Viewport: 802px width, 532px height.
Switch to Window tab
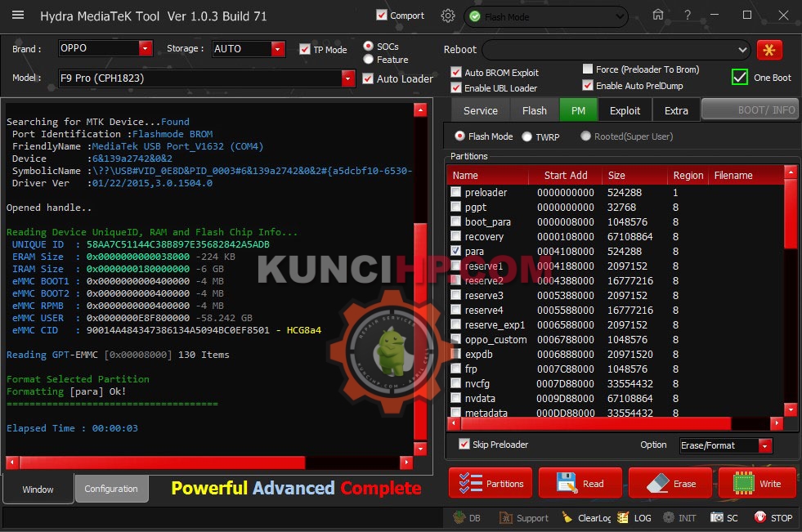38,489
